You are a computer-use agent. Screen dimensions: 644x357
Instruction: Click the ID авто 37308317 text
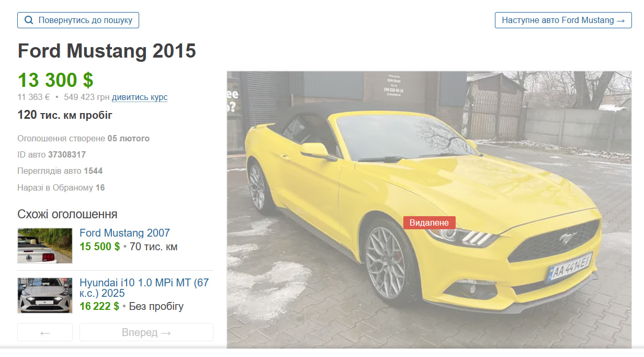tap(52, 155)
